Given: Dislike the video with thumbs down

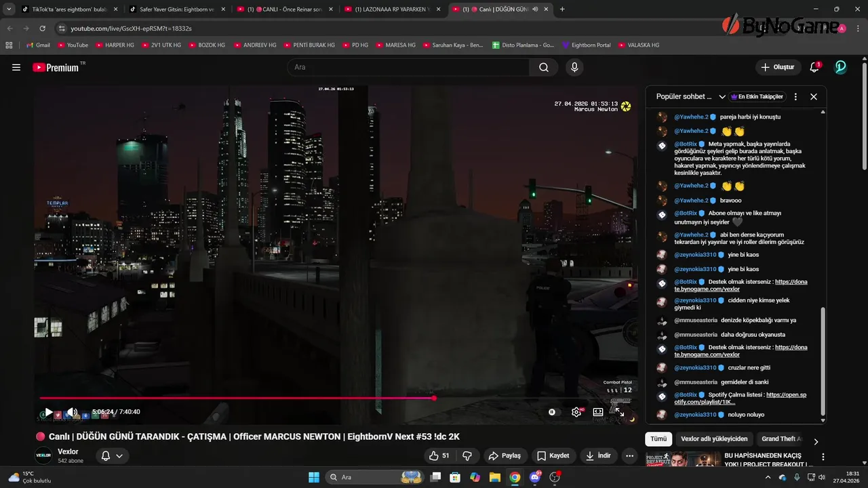Looking at the screenshot, I should coord(467,455).
